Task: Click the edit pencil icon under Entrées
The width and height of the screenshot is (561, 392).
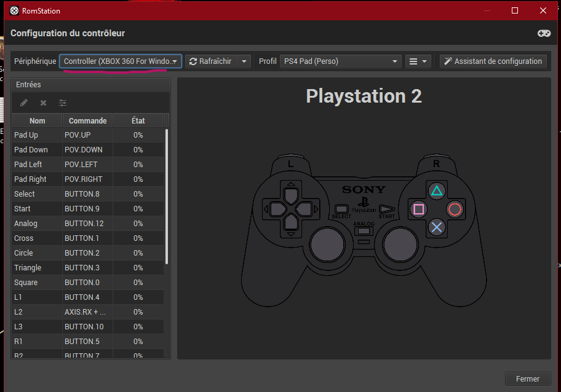Action: coord(24,103)
